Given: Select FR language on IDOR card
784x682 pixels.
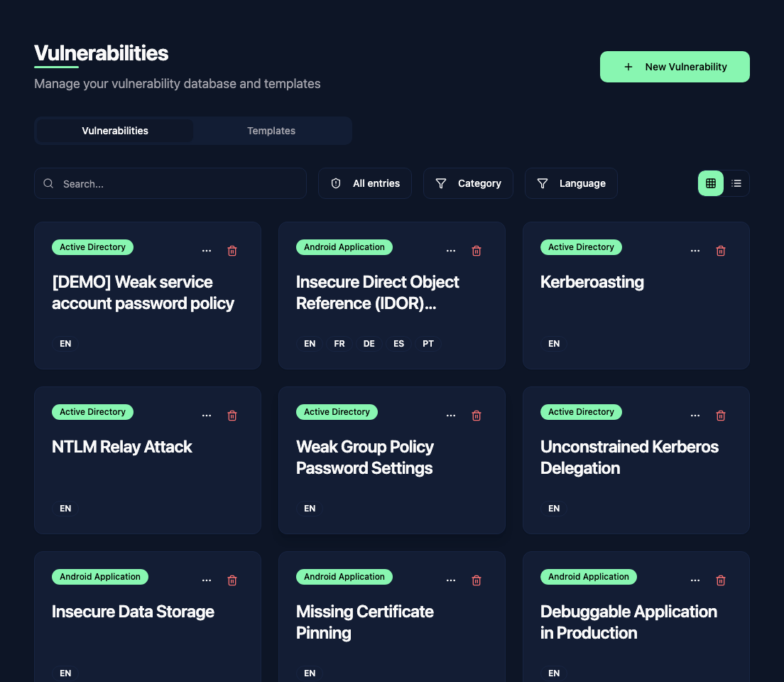Looking at the screenshot, I should [x=339, y=344].
